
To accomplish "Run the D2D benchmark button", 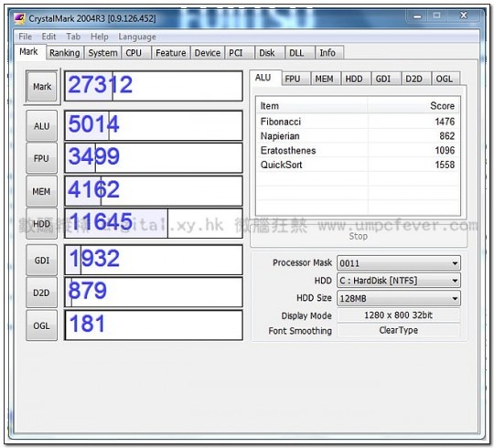I will click(41, 293).
